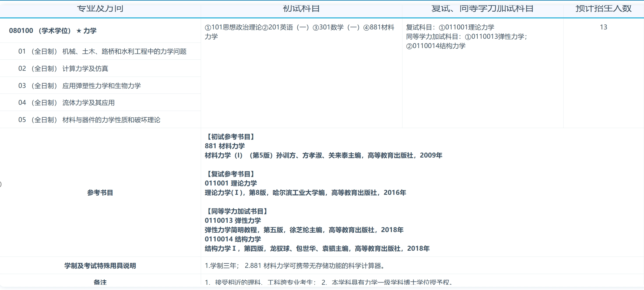The image size is (644, 290).
Task: Click the 0110013 弹性力学 add-test subject
Action: click(x=233, y=220)
